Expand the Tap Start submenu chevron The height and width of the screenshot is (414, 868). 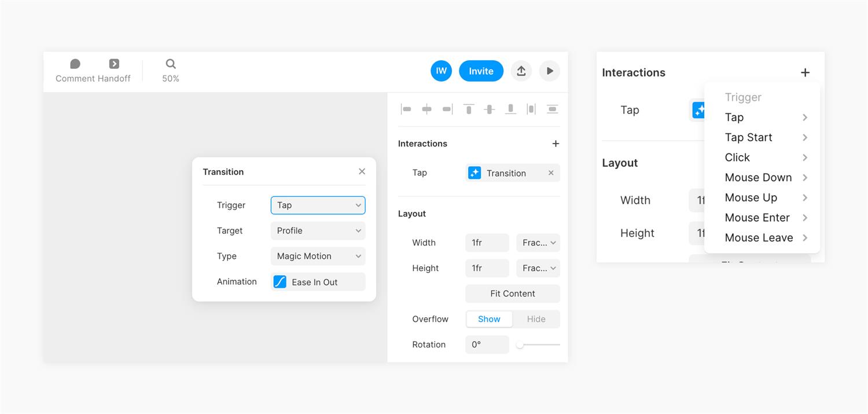[x=805, y=137]
